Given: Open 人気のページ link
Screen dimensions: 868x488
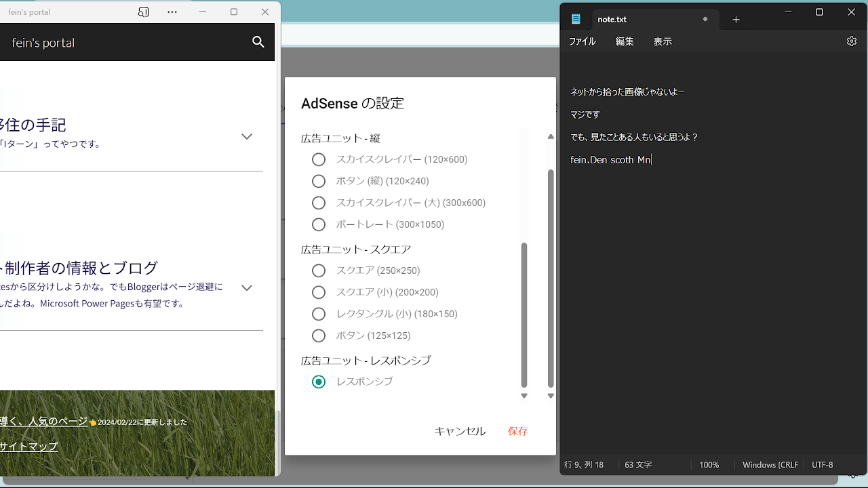Looking at the screenshot, I should coord(44,421).
